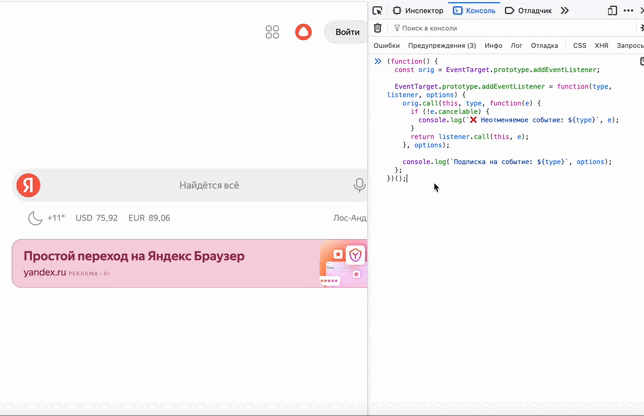This screenshot has width=644, height=416.
Task: Click the Yandex Я logo
Action: coord(28,185)
